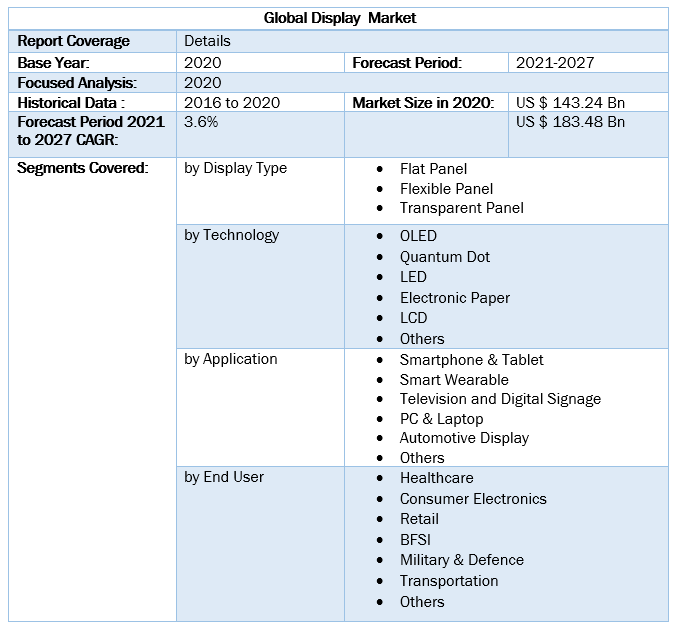Select the by Technology cell

pyautogui.click(x=231, y=235)
